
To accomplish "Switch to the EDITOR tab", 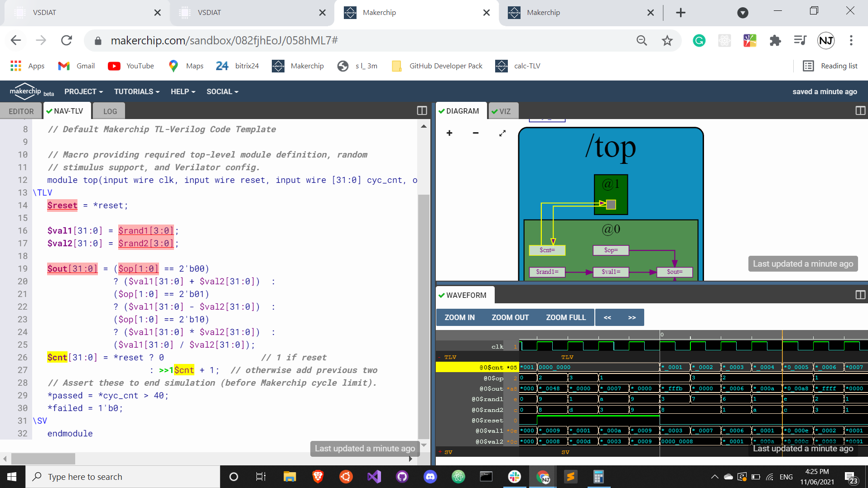I will 21,111.
